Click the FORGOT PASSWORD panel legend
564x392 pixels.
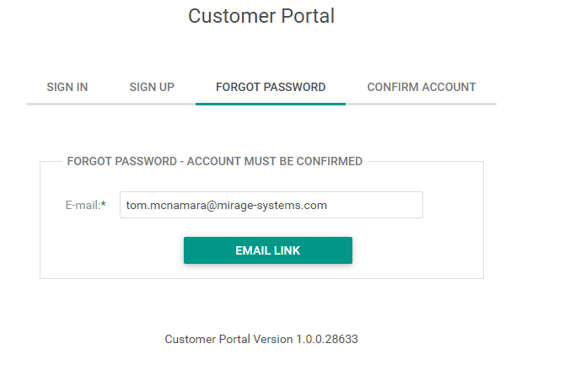click(x=214, y=161)
